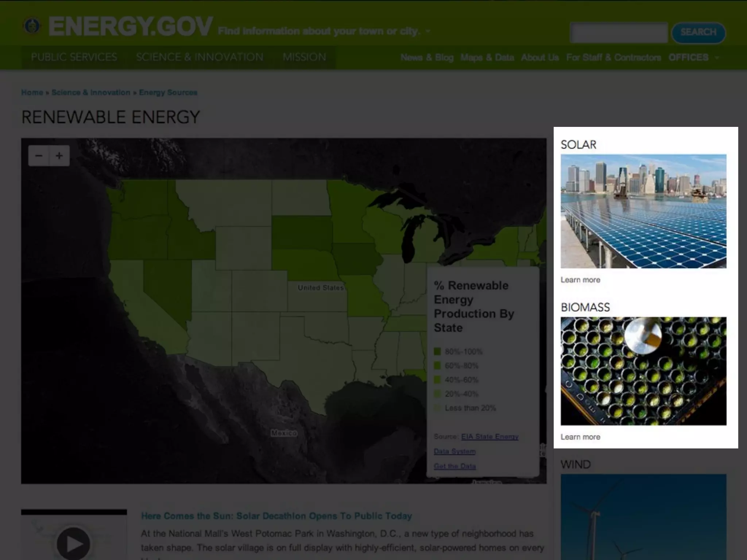The height and width of the screenshot is (560, 747).
Task: Zoom out the map with minus button
Action: 39,156
